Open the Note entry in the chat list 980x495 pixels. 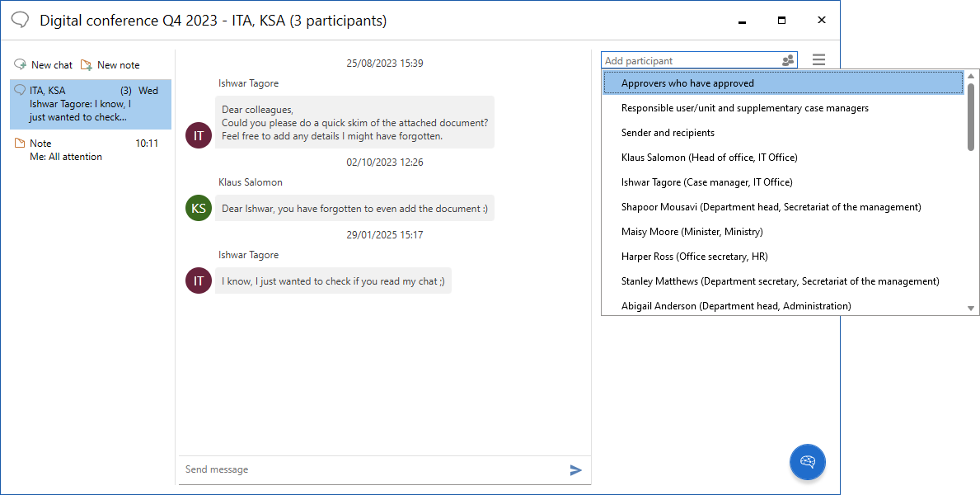click(90, 149)
